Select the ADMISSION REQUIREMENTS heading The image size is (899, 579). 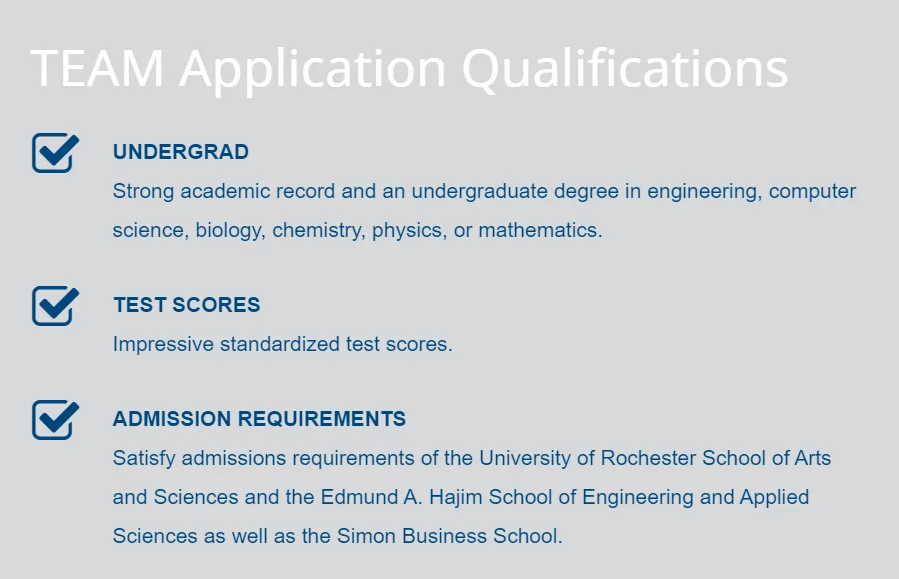(259, 419)
